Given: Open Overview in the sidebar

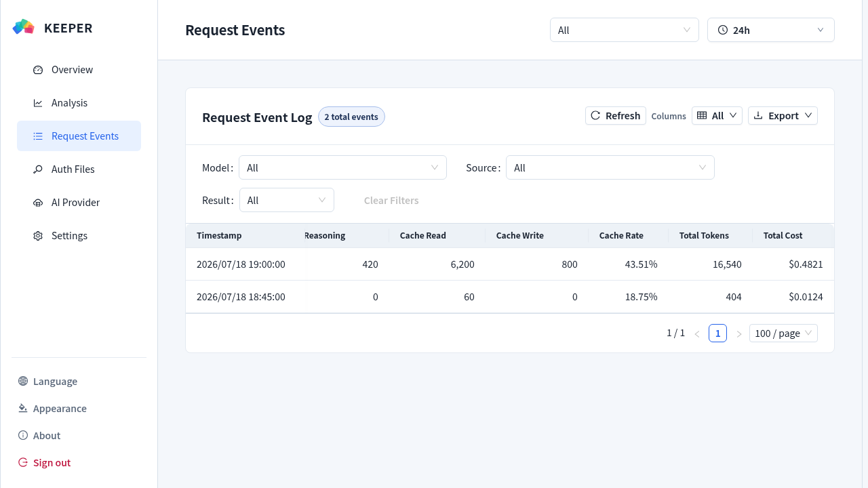Looking at the screenshot, I should point(79,70).
